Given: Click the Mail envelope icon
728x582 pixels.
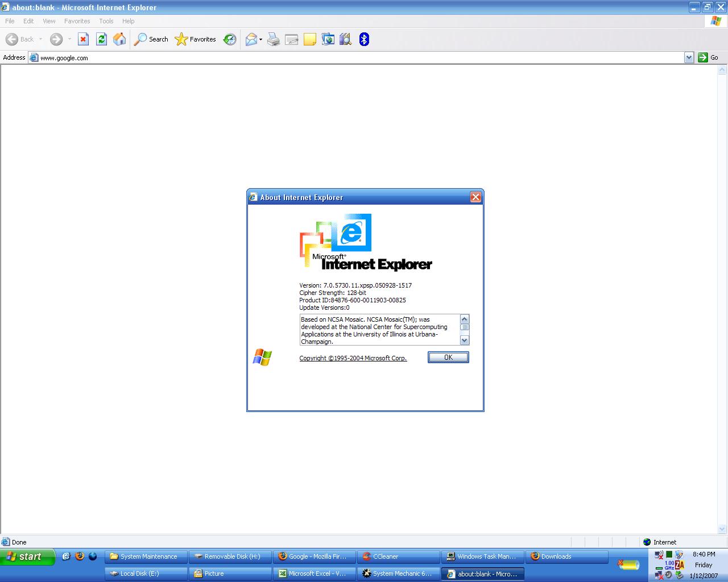Looking at the screenshot, I should click(x=251, y=39).
